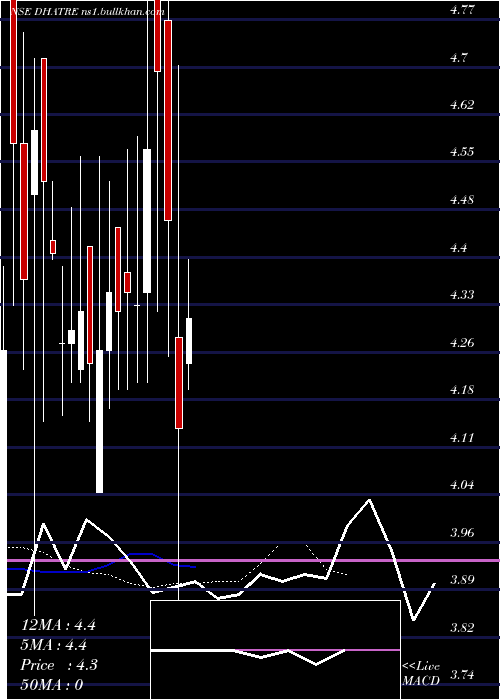Click the 12MA : 4.4 indicator text
The image size is (500, 700).
[x=58, y=625]
